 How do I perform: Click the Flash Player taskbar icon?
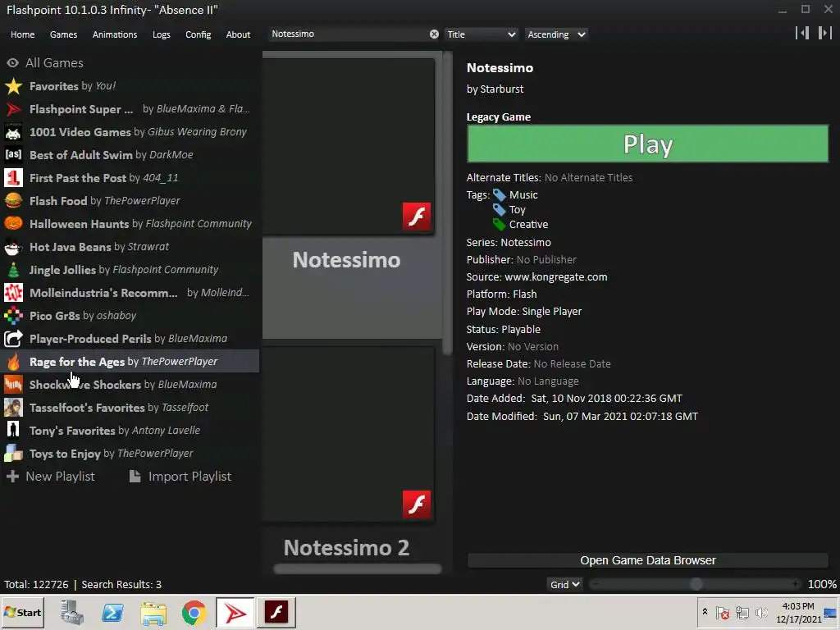[276, 612]
